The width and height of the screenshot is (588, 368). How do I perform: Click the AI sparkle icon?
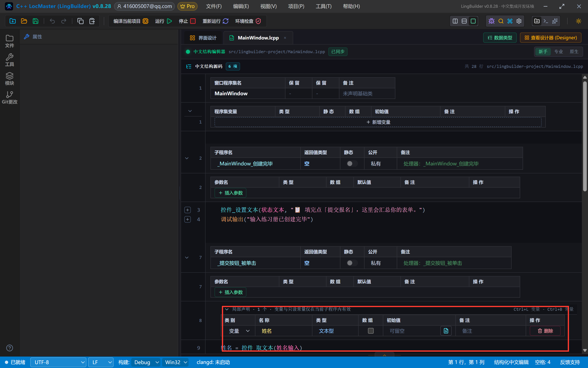(x=555, y=21)
